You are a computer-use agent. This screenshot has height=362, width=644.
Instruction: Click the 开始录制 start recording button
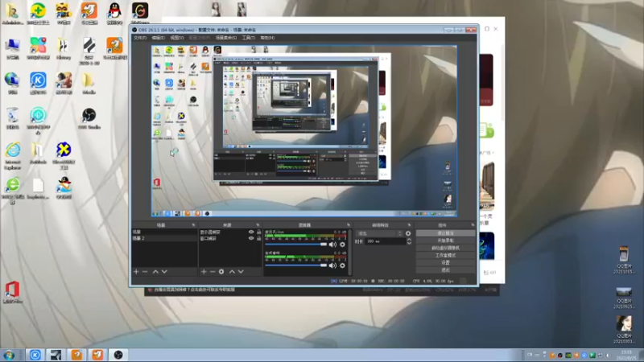coord(446,241)
